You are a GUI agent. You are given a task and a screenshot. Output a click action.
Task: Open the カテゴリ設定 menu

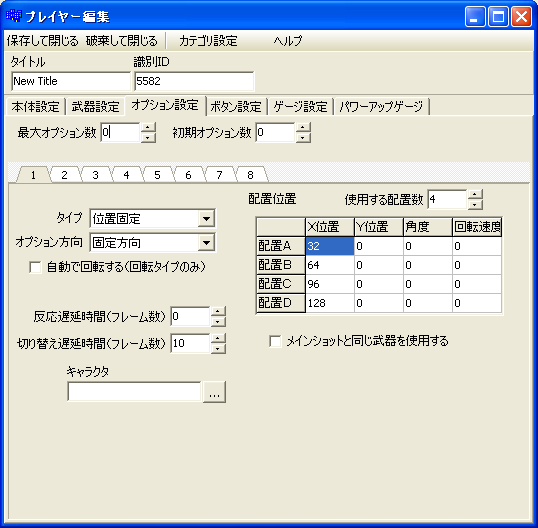208,41
